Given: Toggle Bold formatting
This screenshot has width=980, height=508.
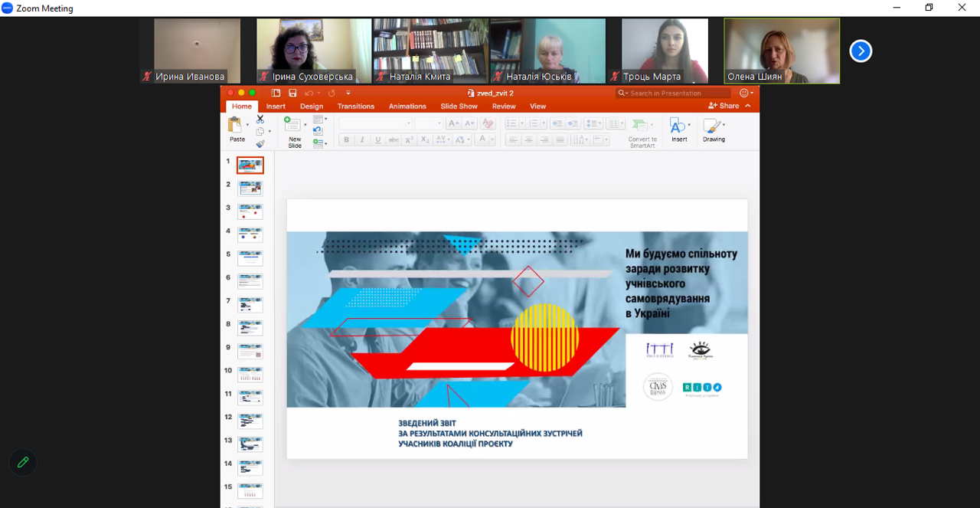Looking at the screenshot, I should [x=346, y=139].
